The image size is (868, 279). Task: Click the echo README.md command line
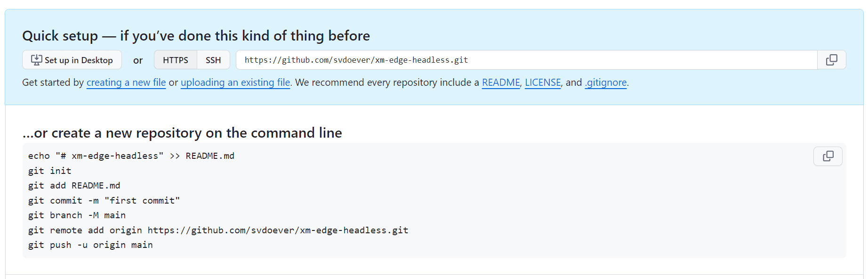(x=131, y=156)
